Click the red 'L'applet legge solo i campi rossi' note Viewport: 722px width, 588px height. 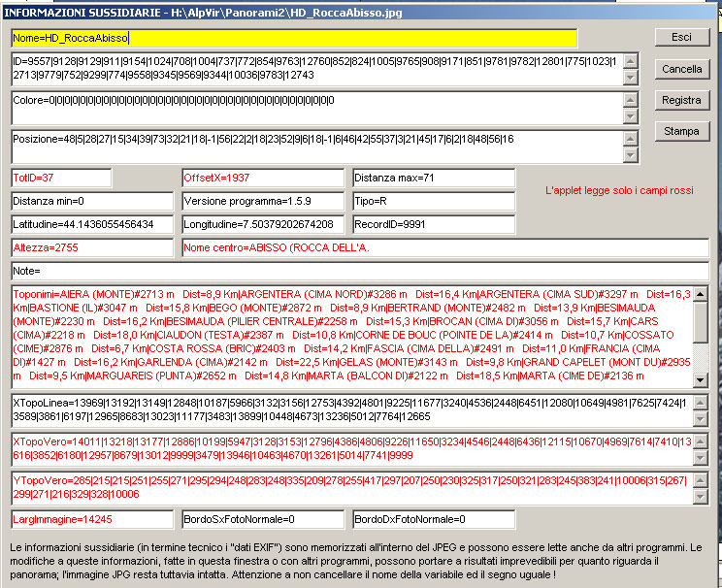619,190
